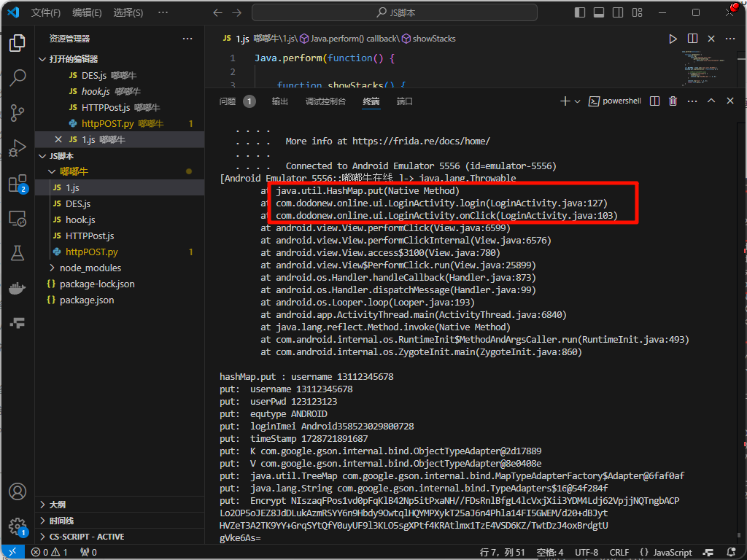This screenshot has width=747, height=560.
Task: Run the current file with play button
Action: [673, 39]
